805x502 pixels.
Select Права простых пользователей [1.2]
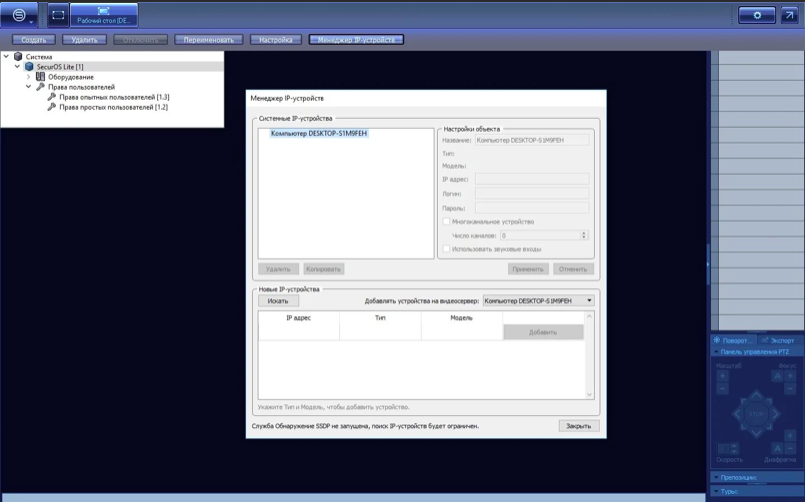[x=113, y=107]
